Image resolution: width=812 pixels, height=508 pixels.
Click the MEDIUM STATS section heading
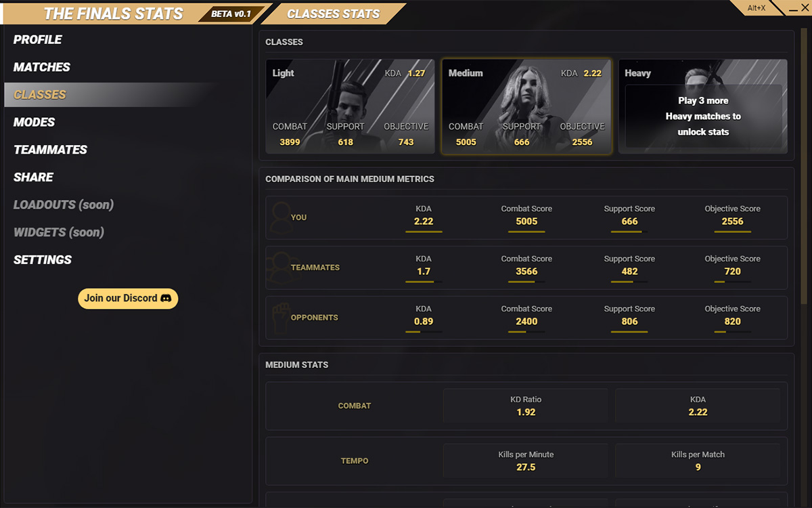(x=296, y=364)
